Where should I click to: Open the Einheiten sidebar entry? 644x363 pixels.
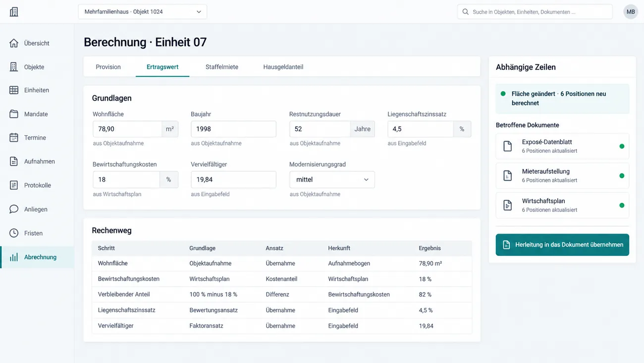(37, 90)
